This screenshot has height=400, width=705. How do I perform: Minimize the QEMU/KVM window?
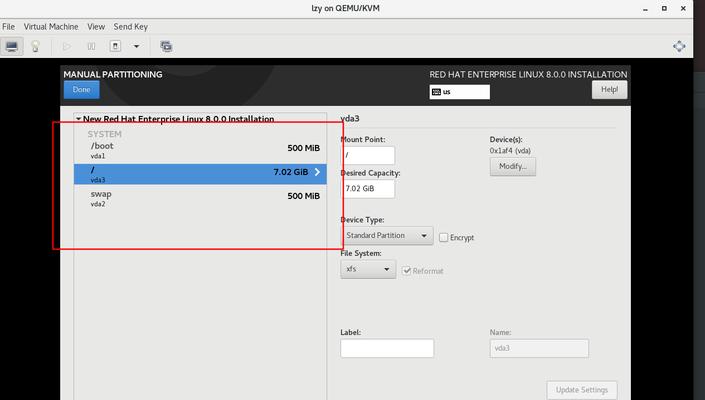[646, 9]
